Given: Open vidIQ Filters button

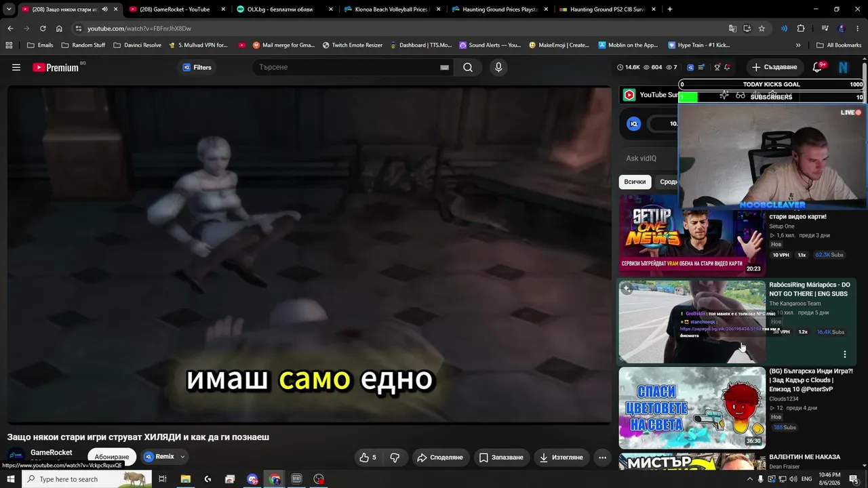Looking at the screenshot, I should pos(197,67).
